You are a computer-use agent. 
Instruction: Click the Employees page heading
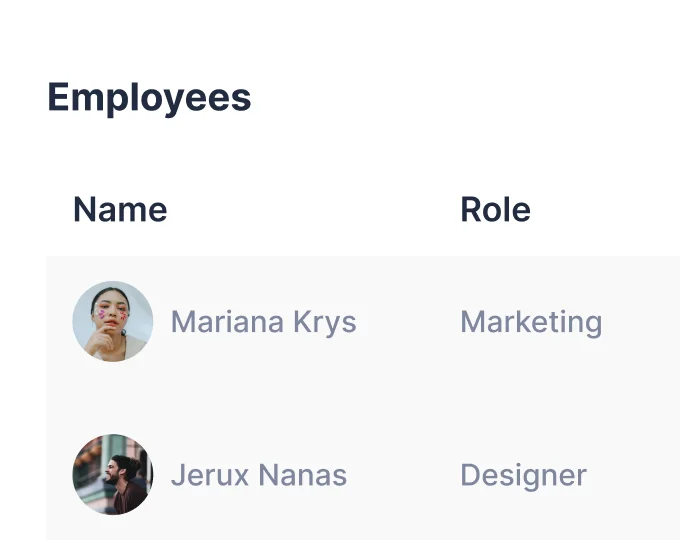[x=149, y=98]
